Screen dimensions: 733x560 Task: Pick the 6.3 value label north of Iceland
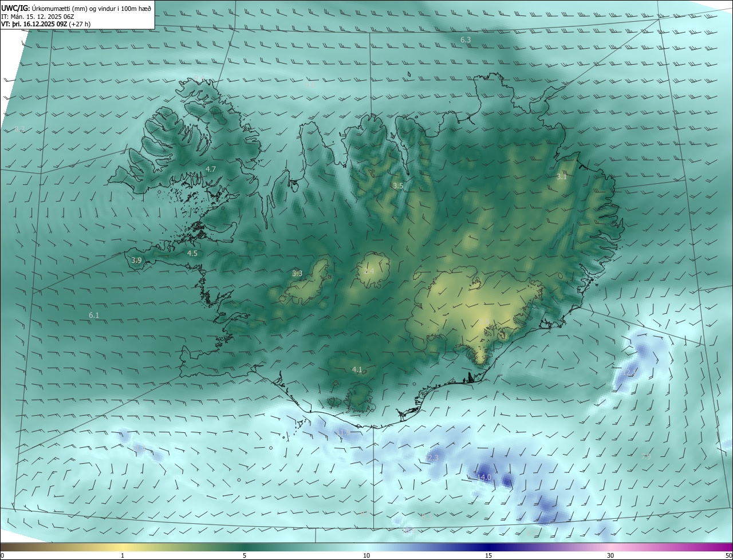[466, 40]
